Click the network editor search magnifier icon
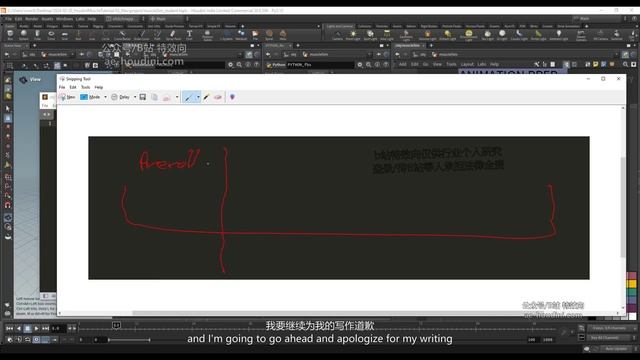 [625, 64]
